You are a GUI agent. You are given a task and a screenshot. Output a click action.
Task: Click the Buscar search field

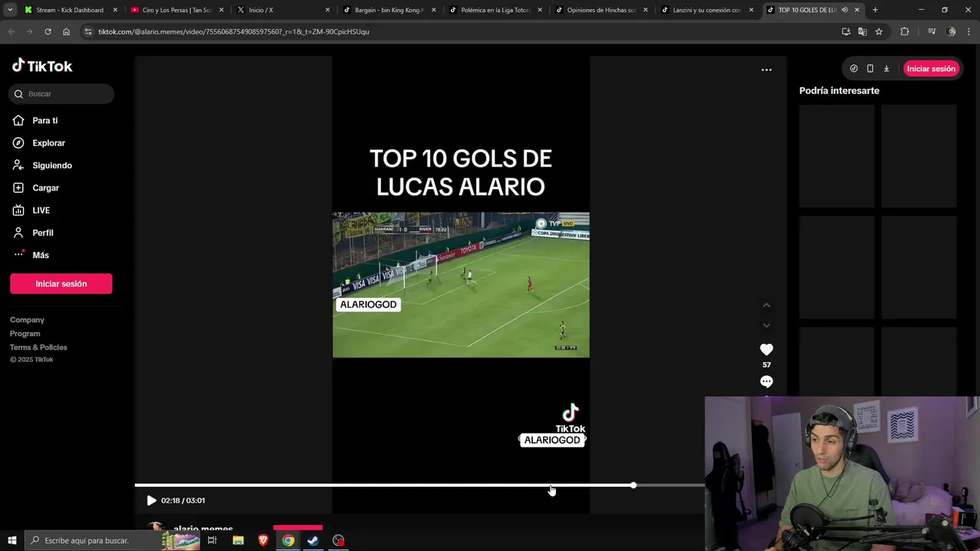pyautogui.click(x=61, y=94)
